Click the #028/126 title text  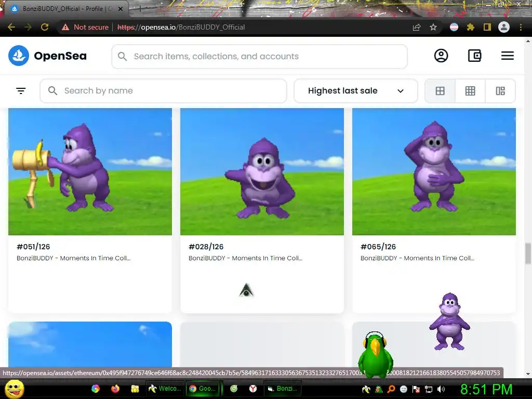[206, 247]
